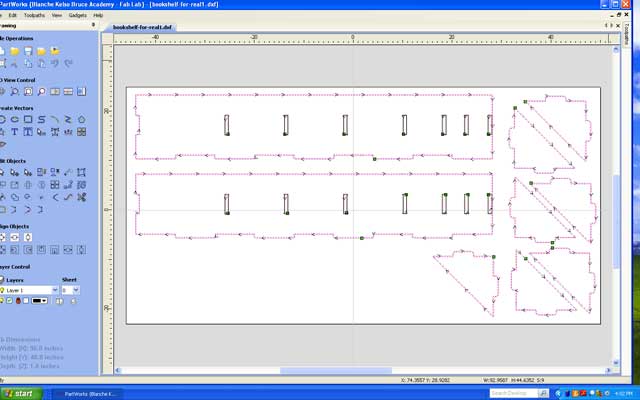
Task: Click the Group objects grid icon
Action: pos(55,185)
